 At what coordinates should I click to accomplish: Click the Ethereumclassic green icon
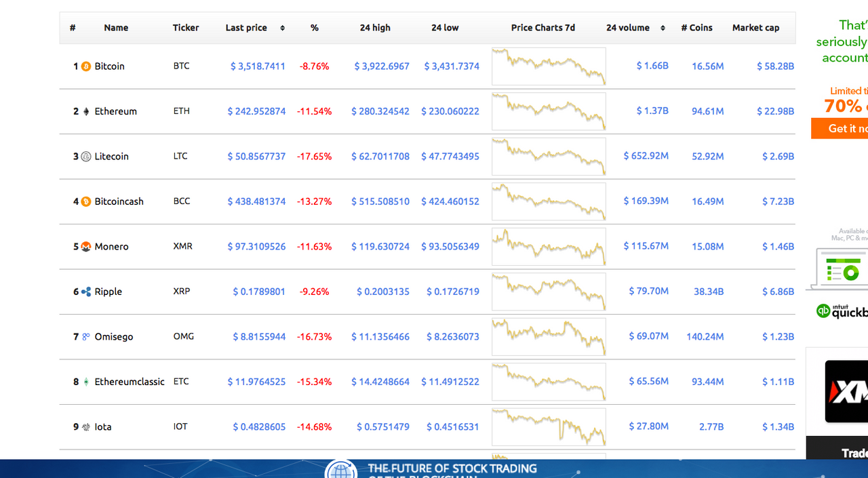tap(86, 382)
